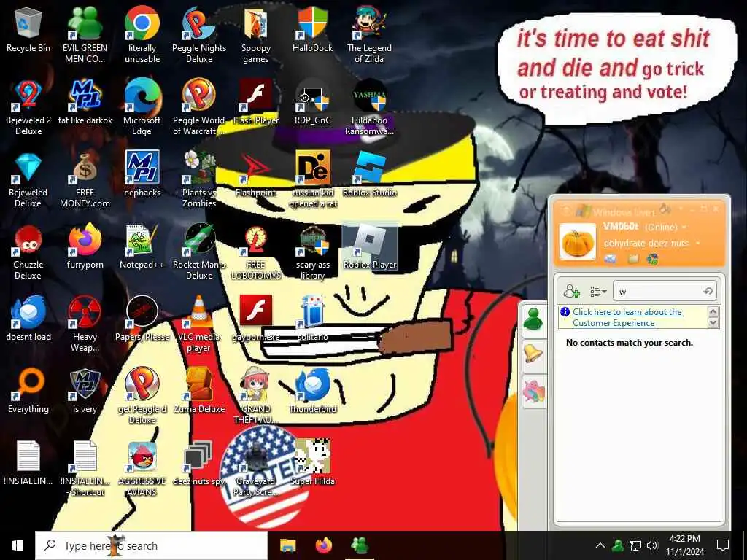This screenshot has width=747, height=560.
Task: Open the volume speaker icon in tray
Action: (x=651, y=545)
